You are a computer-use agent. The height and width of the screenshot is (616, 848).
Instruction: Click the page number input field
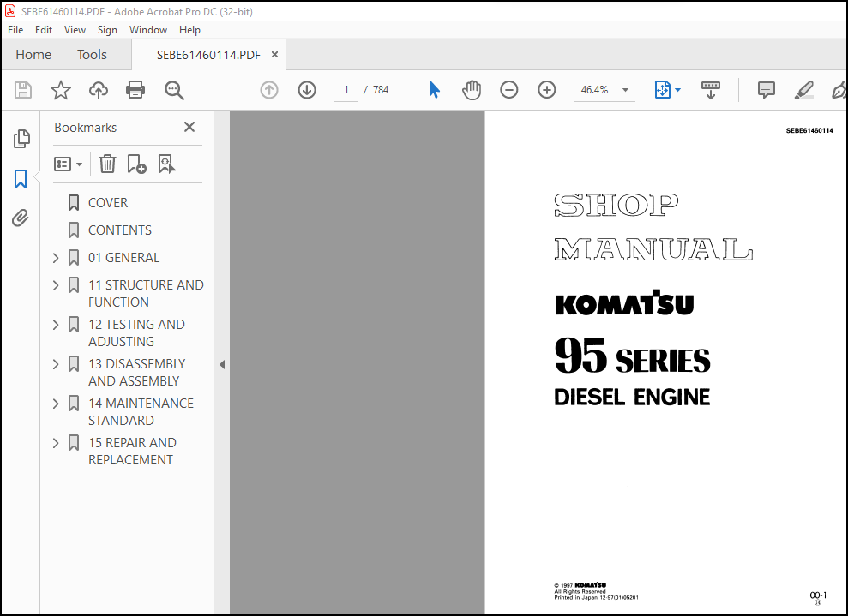pyautogui.click(x=346, y=90)
